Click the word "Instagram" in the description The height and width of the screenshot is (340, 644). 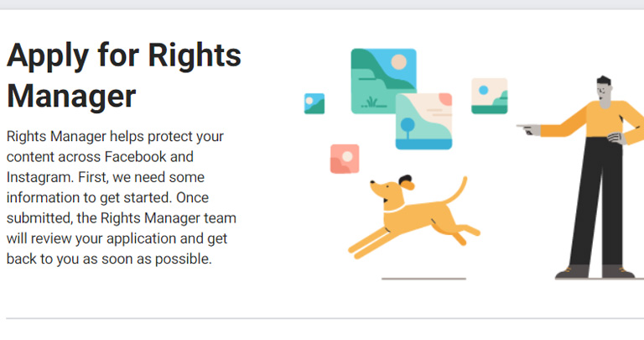(x=37, y=177)
